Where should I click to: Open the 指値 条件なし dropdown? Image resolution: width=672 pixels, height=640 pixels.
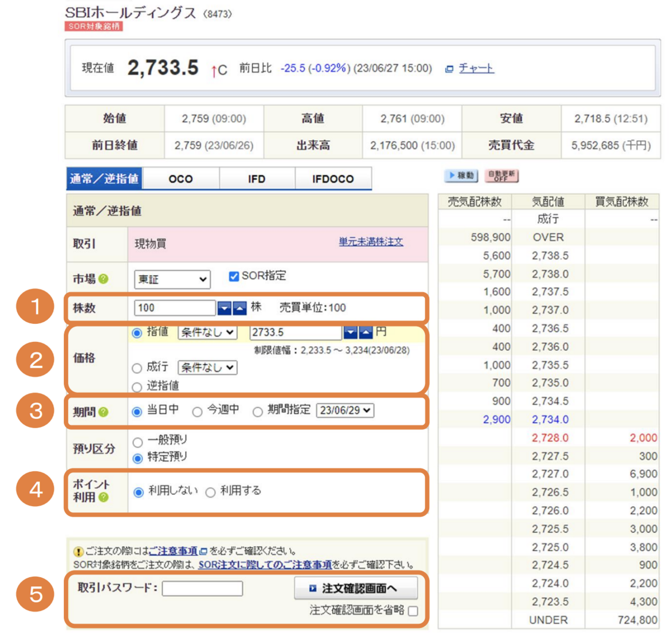(207, 332)
